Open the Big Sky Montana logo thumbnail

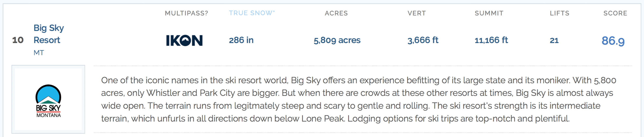48,99
